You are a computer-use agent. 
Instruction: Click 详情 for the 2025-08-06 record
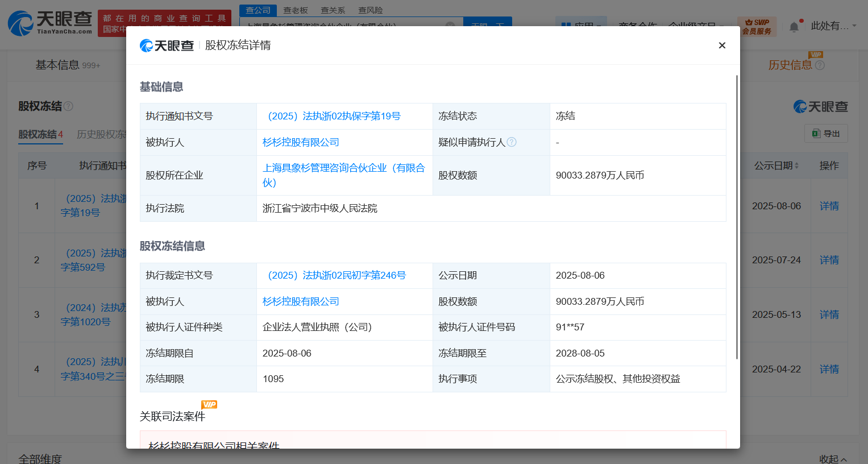(x=828, y=206)
